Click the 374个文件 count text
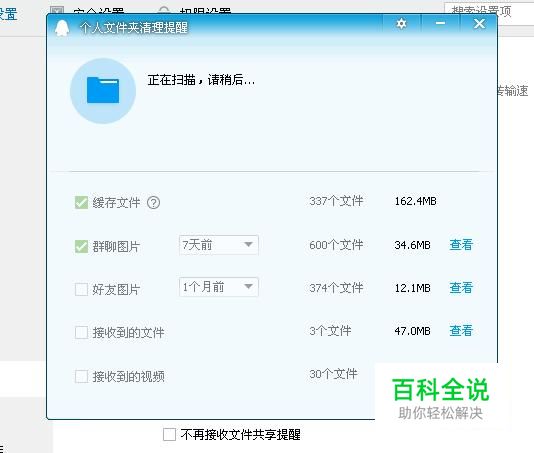The image size is (534, 453). pyautogui.click(x=336, y=288)
